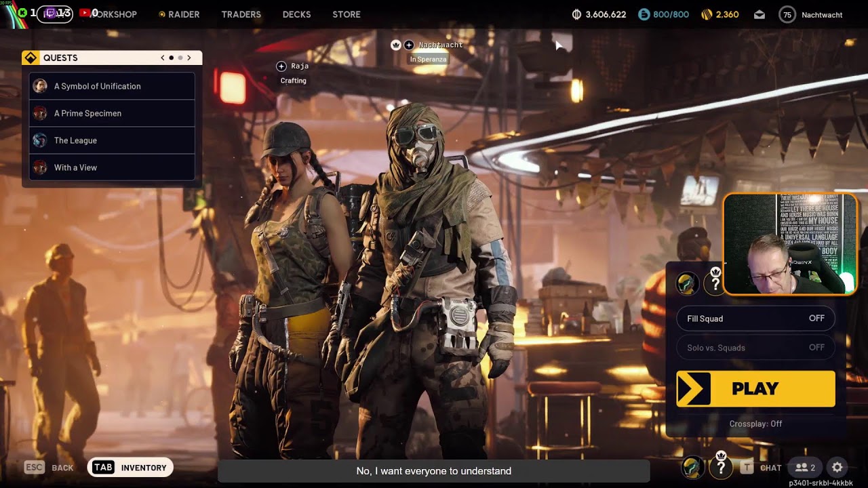Click the session ID p3401-srkbl-4kkbk
Screen dimensions: 868x488
tap(821, 483)
